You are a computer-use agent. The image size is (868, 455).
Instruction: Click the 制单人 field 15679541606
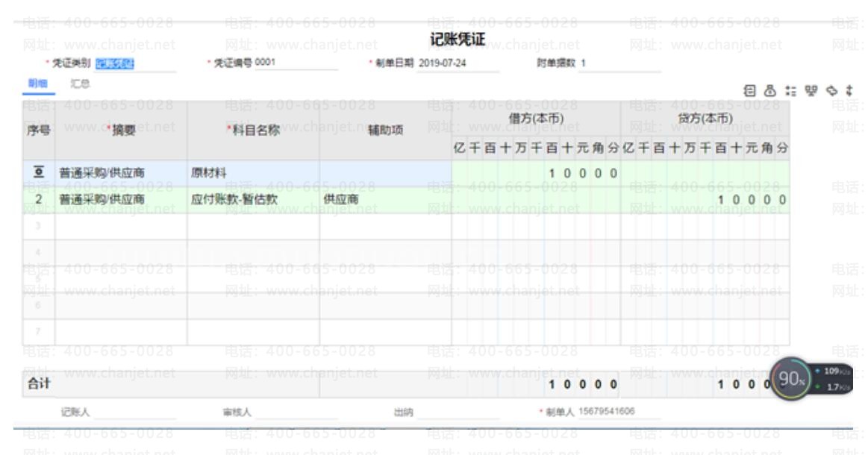(x=619, y=411)
